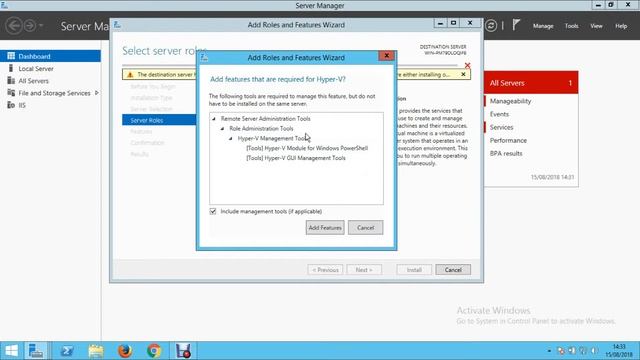Screen dimensions: 640x360
Task: Click the Add Features button
Action: (x=325, y=228)
